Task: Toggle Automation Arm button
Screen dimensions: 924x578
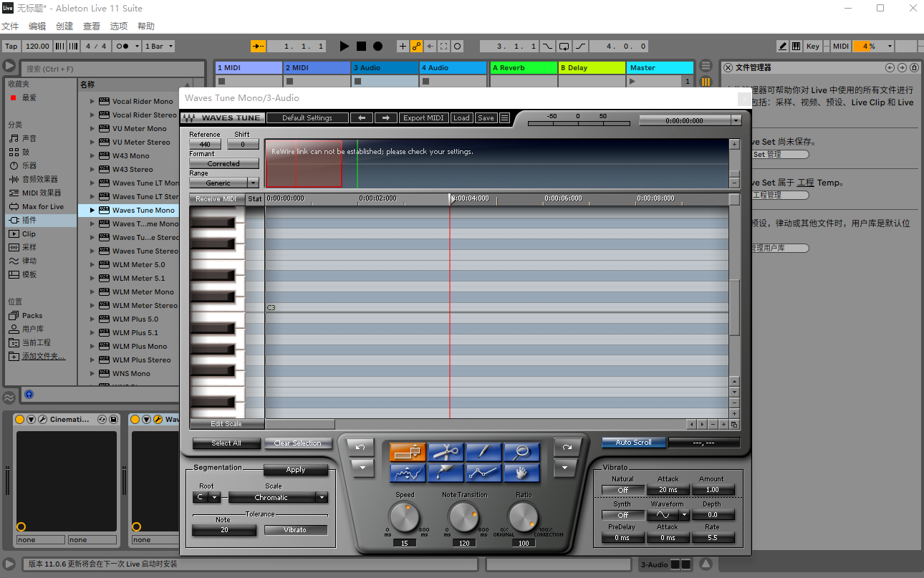Action: 416,46
